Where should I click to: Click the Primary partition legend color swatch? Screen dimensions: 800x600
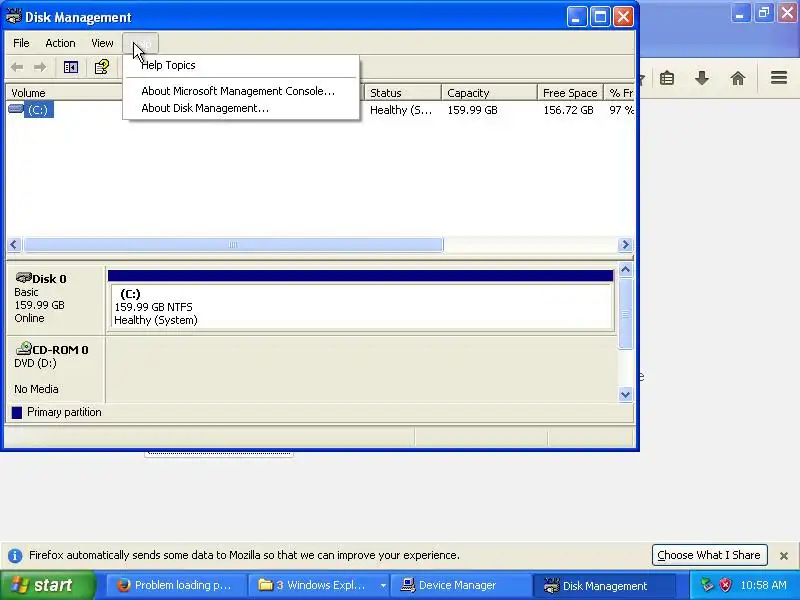(x=17, y=412)
